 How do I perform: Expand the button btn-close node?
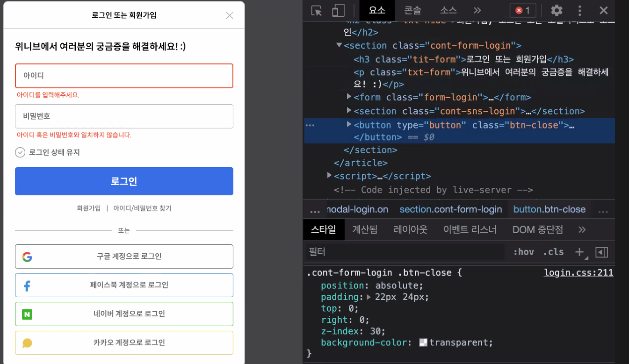349,124
